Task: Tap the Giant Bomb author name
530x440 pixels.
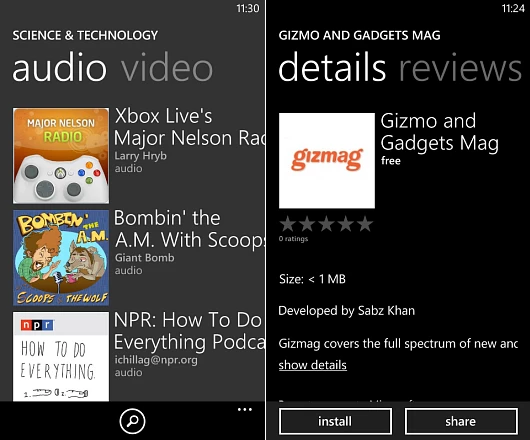Action: pyautogui.click(x=144, y=258)
